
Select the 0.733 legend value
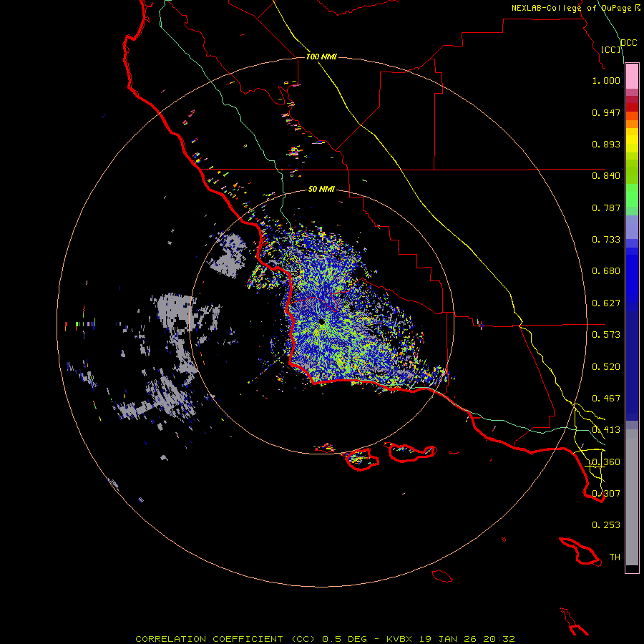[x=606, y=240]
